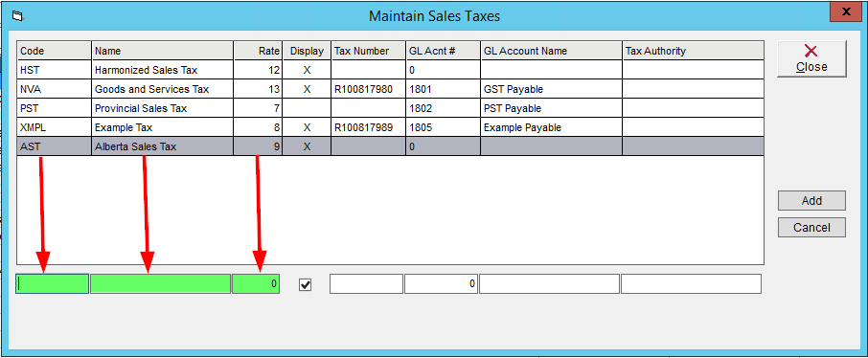Select the Provincial Sales Tax row
The image size is (868, 358).
390,108
